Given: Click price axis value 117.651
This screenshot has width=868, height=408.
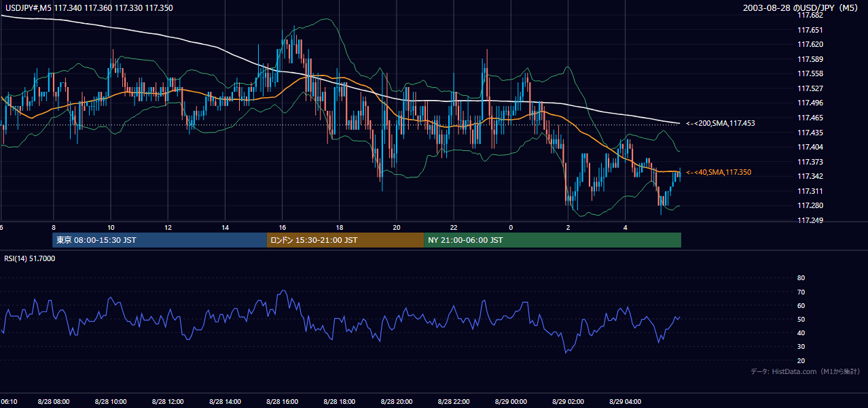Looking at the screenshot, I should point(810,30).
